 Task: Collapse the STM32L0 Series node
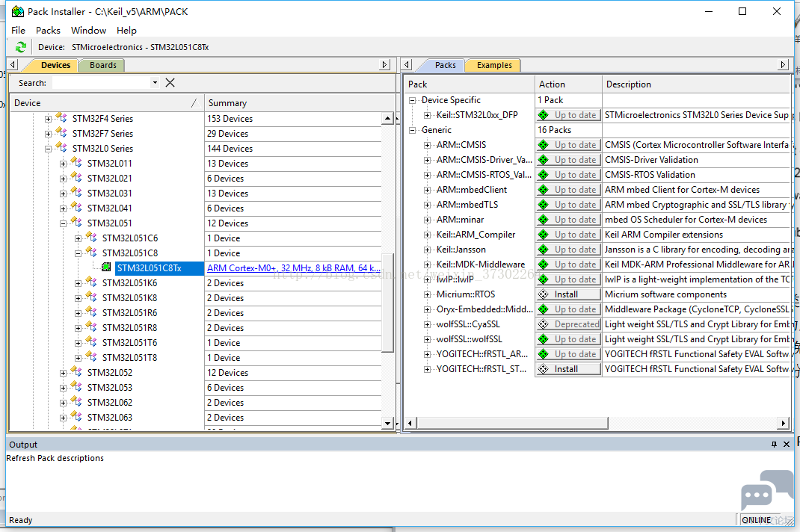(48, 149)
